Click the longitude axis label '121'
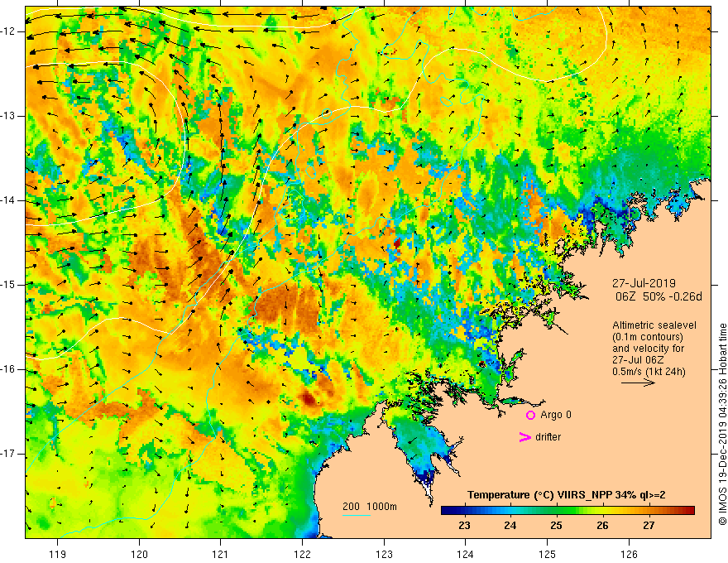728x563 pixels. [x=221, y=554]
